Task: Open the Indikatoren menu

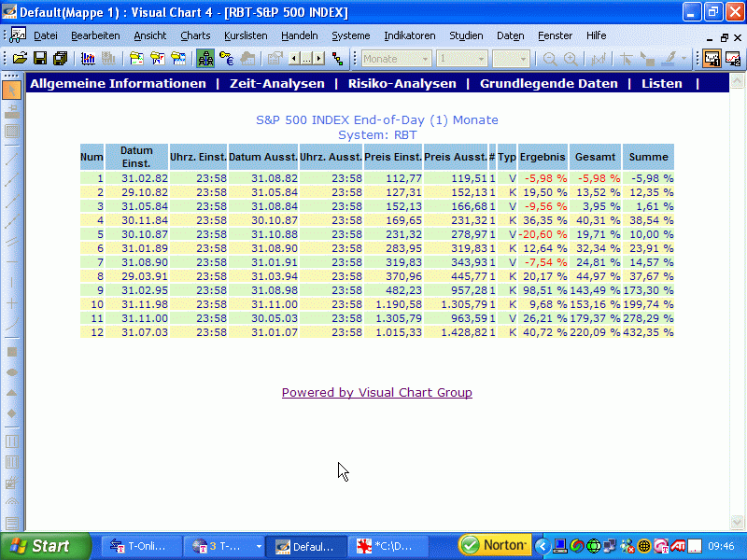Action: click(409, 35)
